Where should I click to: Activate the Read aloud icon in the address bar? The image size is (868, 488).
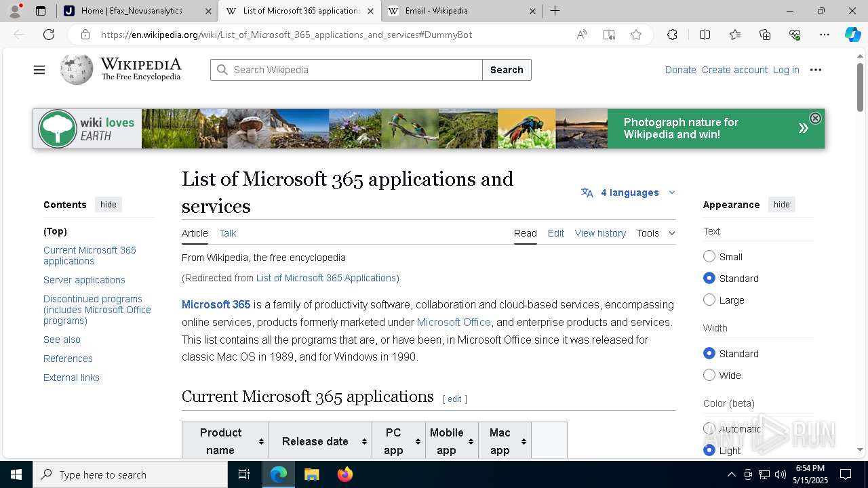582,35
